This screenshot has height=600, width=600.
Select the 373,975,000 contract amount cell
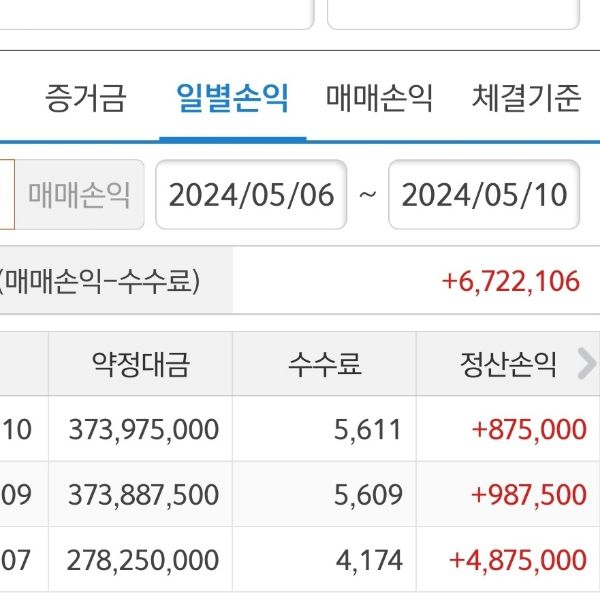(144, 430)
